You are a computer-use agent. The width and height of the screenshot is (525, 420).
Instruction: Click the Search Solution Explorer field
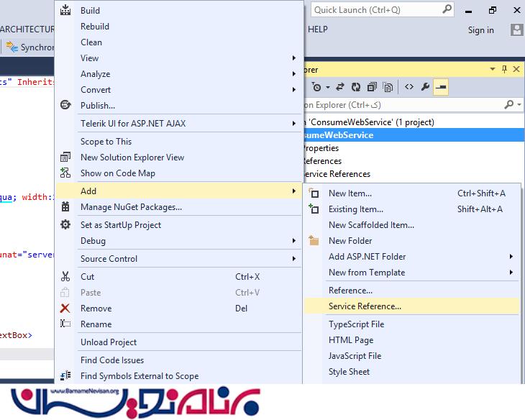coord(402,105)
